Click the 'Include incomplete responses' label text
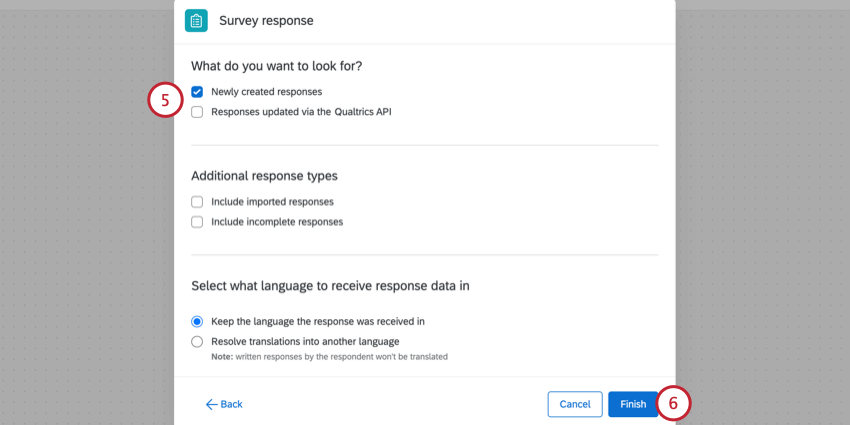 [x=277, y=222]
